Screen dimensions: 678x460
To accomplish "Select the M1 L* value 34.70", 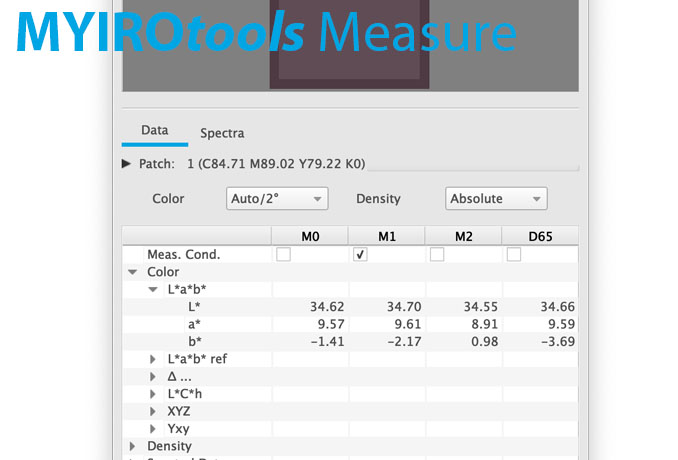I will click(404, 307).
